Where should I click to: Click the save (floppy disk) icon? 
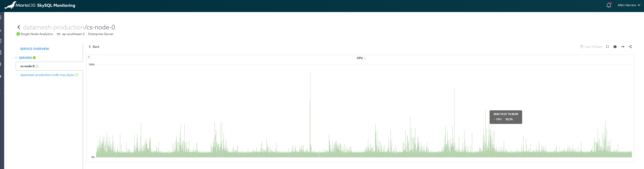(615, 47)
